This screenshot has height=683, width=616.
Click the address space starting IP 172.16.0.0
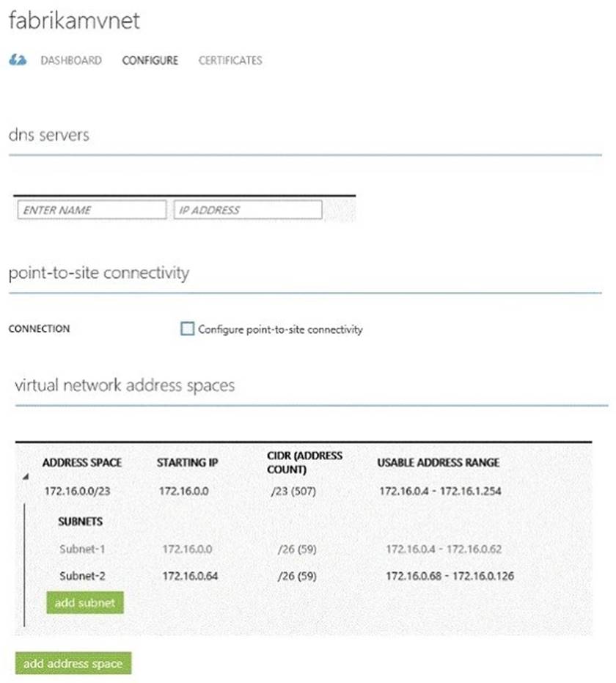pos(183,491)
